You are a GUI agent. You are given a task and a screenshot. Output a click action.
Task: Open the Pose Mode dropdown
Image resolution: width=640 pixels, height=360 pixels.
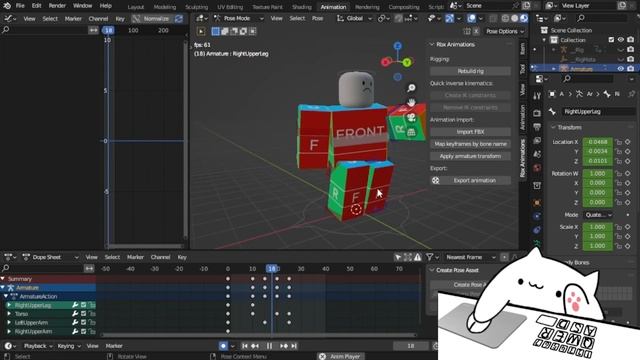tap(239, 18)
